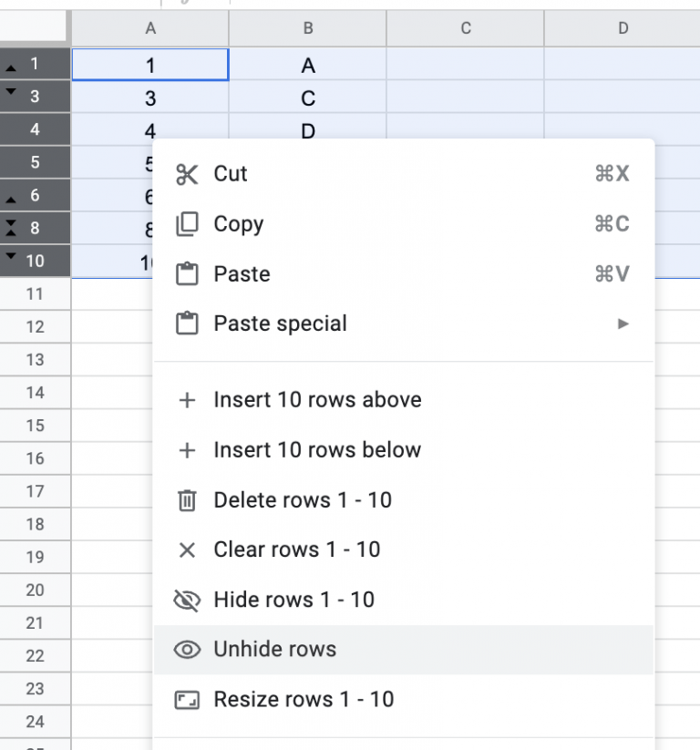Click cell B1 containing A
Screen dimensions: 700x750
point(308,66)
